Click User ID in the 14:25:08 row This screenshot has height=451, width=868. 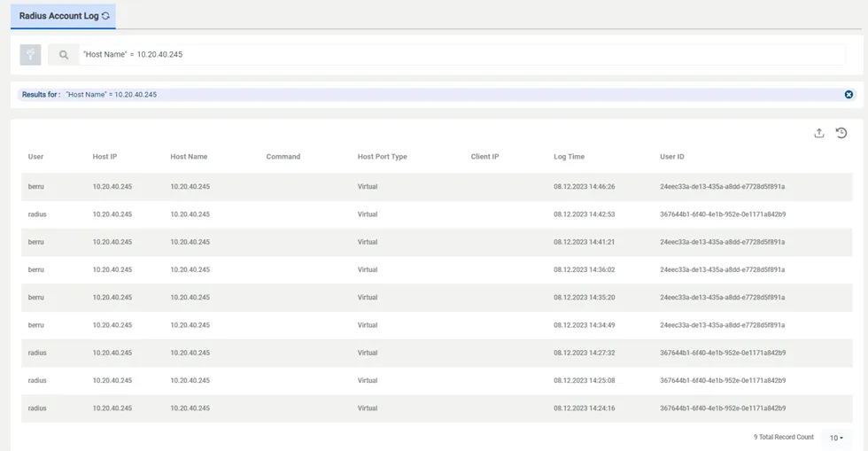pos(723,381)
